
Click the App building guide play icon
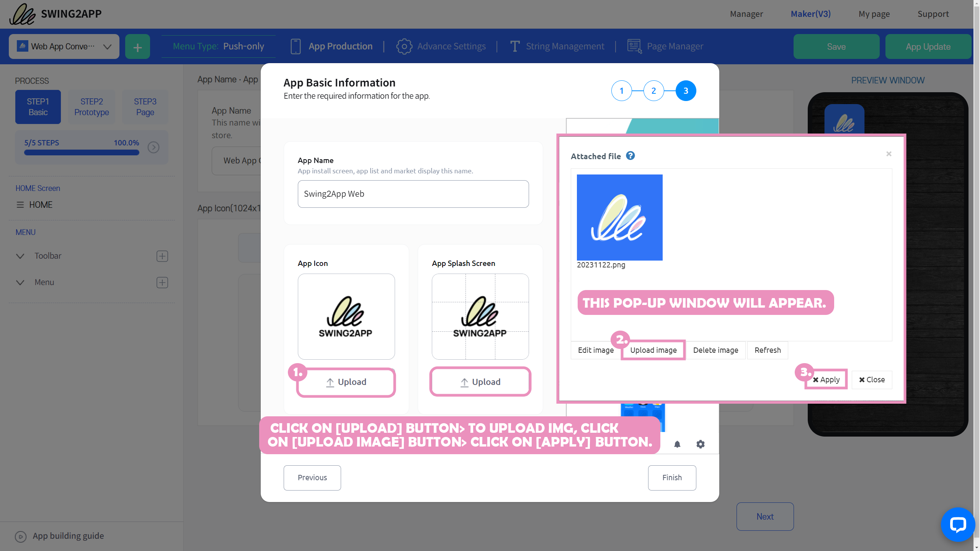click(x=21, y=536)
